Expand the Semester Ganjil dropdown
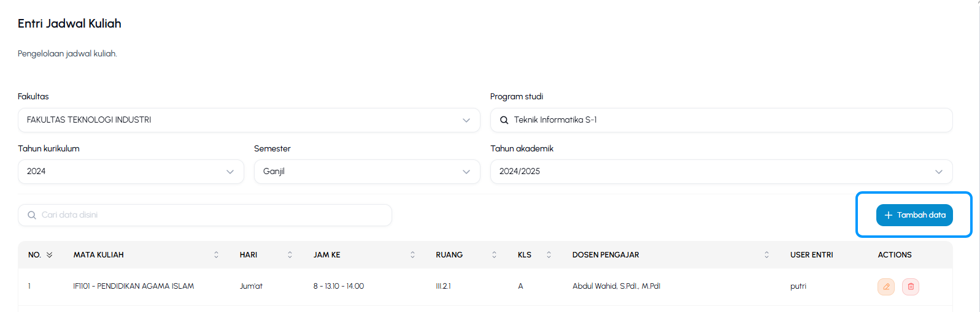Image resolution: width=980 pixels, height=312 pixels. [x=367, y=172]
